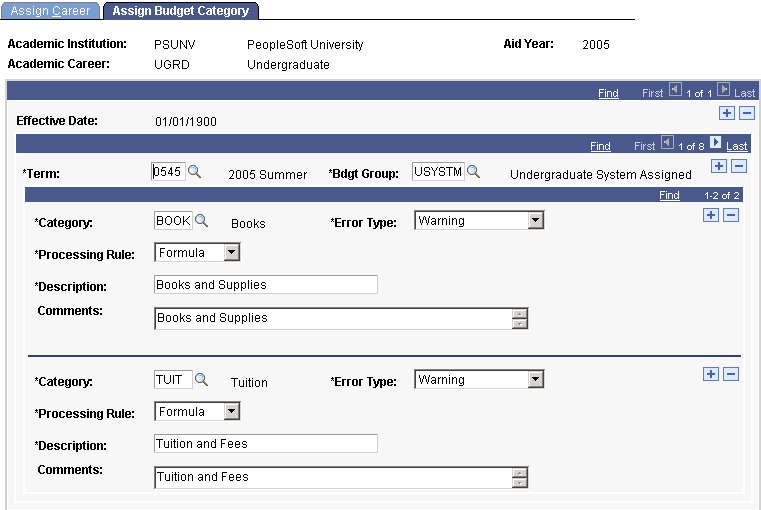Screen dimensions: 761x510
Task: Open the Term lookup magnifier
Action: pyautogui.click(x=195, y=171)
